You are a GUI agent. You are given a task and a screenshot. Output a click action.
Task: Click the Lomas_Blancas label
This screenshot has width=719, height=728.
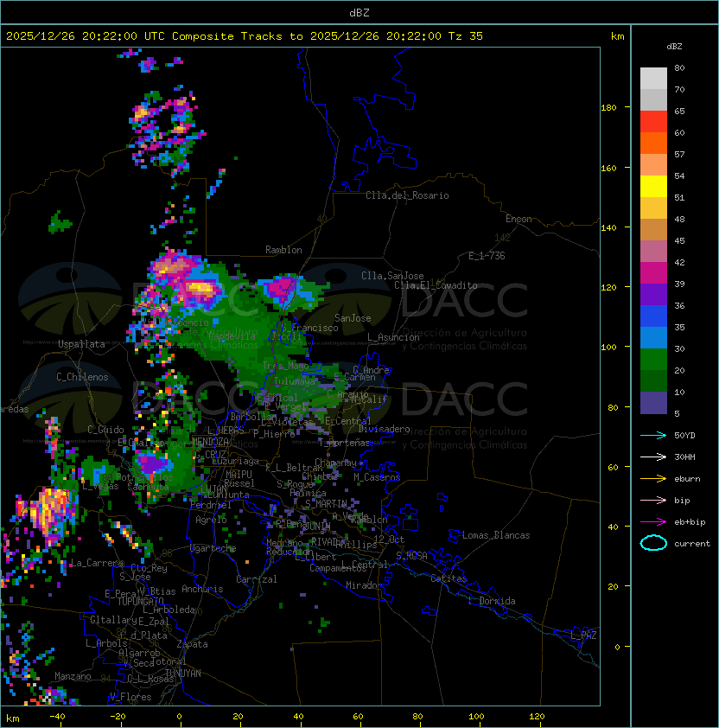coord(496,535)
